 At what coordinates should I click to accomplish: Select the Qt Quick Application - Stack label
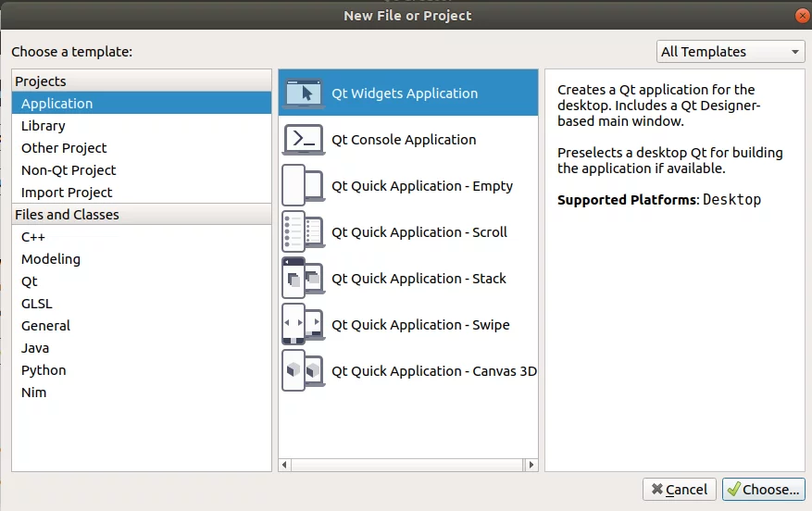point(418,279)
